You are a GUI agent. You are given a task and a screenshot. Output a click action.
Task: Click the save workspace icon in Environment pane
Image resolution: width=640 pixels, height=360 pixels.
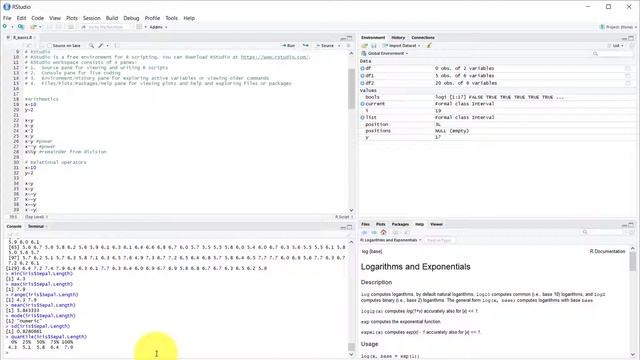(x=373, y=46)
